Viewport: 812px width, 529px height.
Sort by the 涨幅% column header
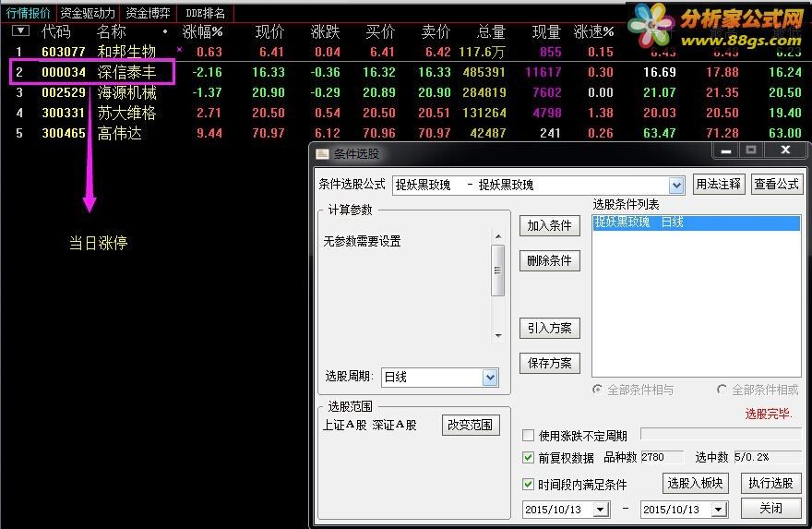pyautogui.click(x=202, y=31)
